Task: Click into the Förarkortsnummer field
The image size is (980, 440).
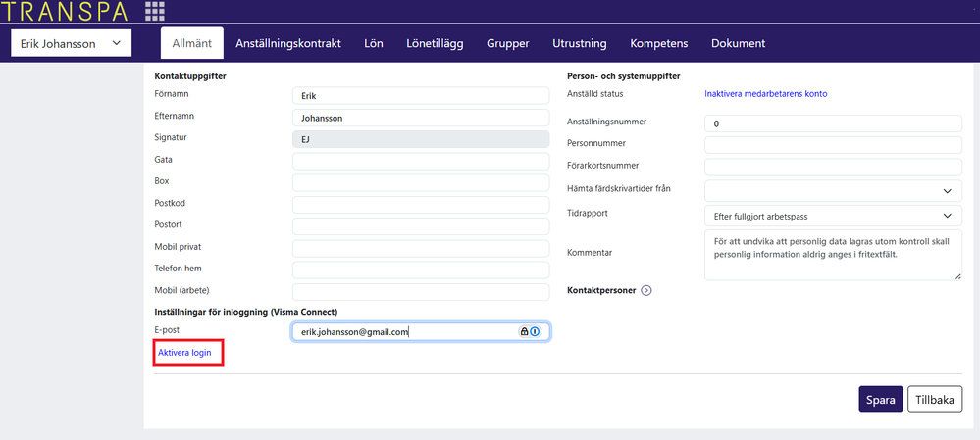Action: tap(833, 168)
